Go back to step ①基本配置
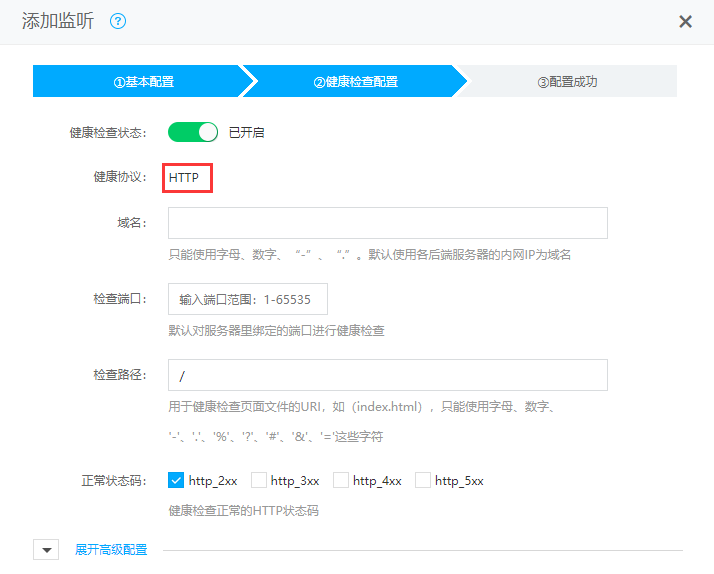Screen dimensions: 714x574 click(x=137, y=82)
